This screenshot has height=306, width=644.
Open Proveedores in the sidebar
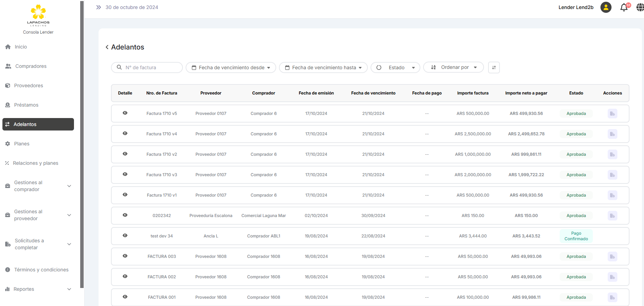[29, 85]
